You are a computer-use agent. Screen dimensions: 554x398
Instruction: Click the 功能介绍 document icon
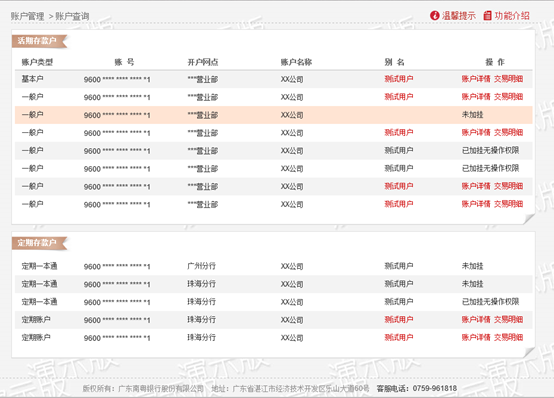pyautogui.click(x=487, y=15)
